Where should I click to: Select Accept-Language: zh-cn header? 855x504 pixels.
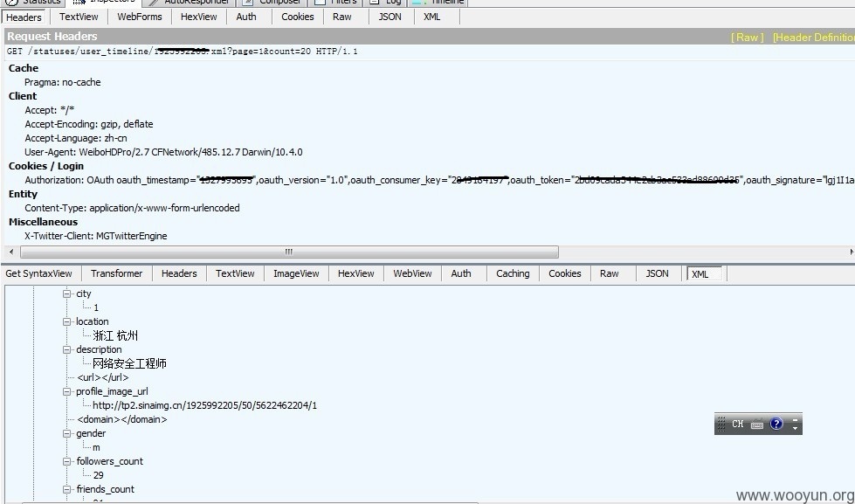tap(76, 139)
